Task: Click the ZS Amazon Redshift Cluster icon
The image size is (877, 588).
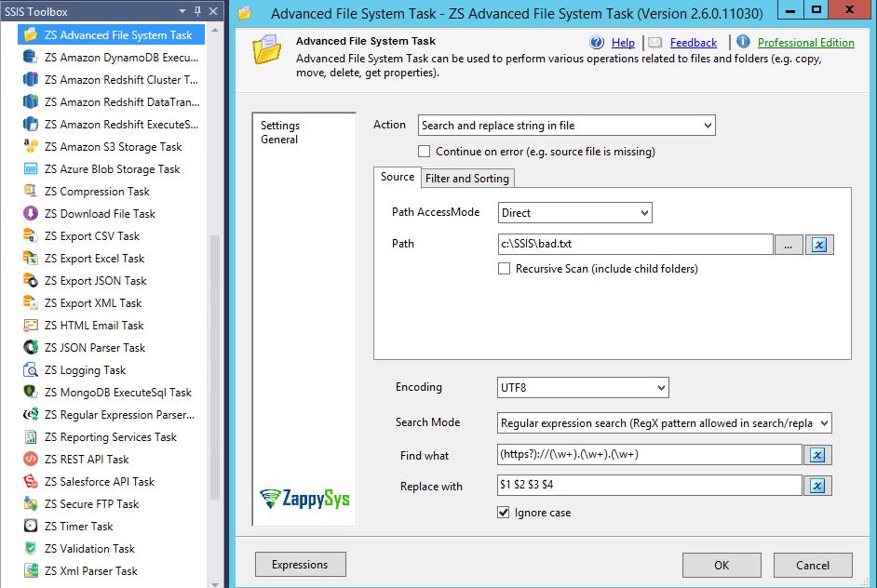Action: tap(31, 79)
